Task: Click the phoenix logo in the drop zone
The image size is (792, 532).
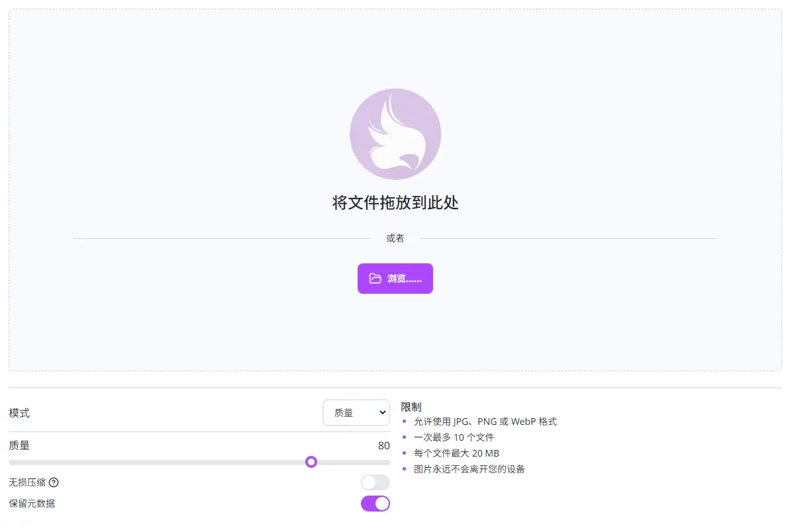Action: 395,134
